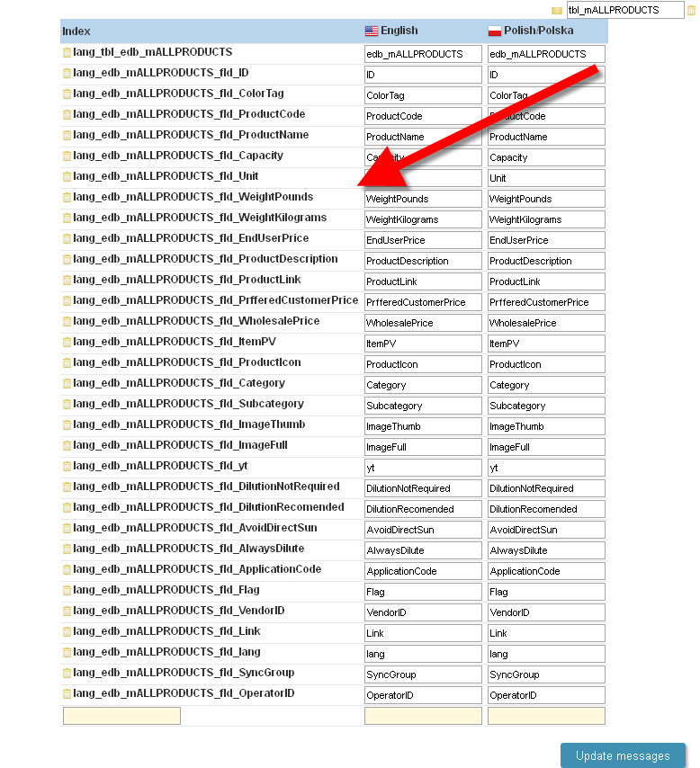The image size is (700, 768).
Task: Click the folder icon beside tbl_mALLPRODUCTS field
Action: [557, 11]
